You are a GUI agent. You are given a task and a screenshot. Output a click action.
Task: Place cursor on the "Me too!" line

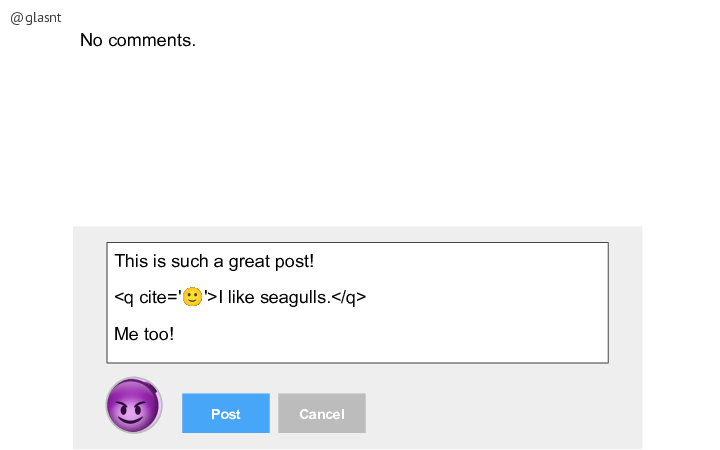[x=144, y=334]
